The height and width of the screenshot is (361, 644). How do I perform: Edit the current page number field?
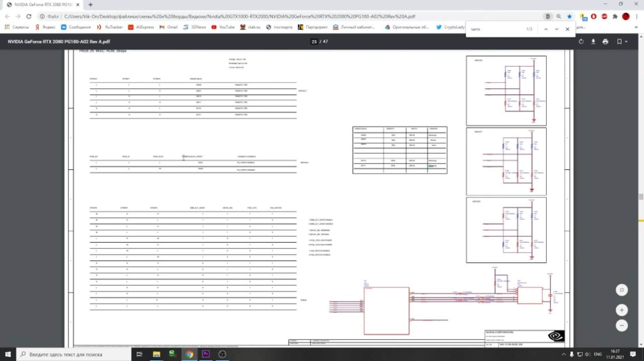tap(314, 42)
